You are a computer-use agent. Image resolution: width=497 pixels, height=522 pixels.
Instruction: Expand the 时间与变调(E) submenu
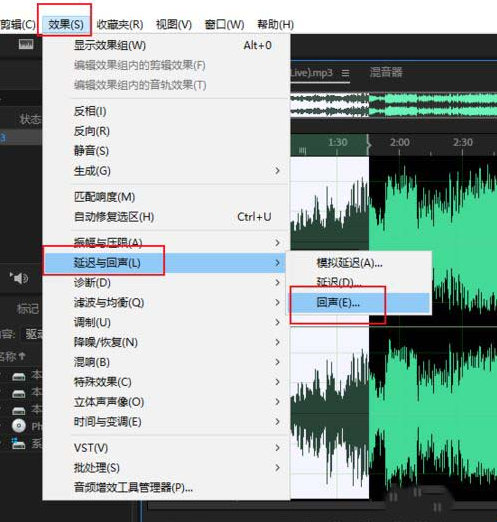(x=166, y=422)
